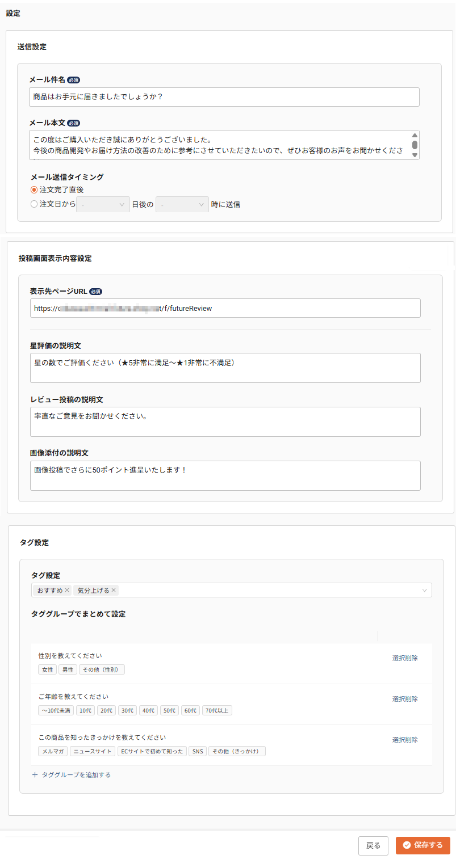Click the 戻る button

point(373,845)
